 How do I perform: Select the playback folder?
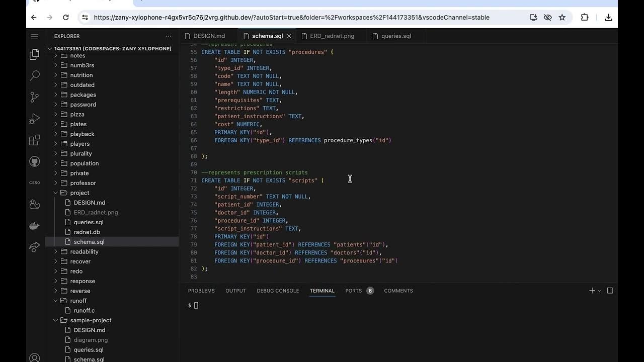point(113,134)
